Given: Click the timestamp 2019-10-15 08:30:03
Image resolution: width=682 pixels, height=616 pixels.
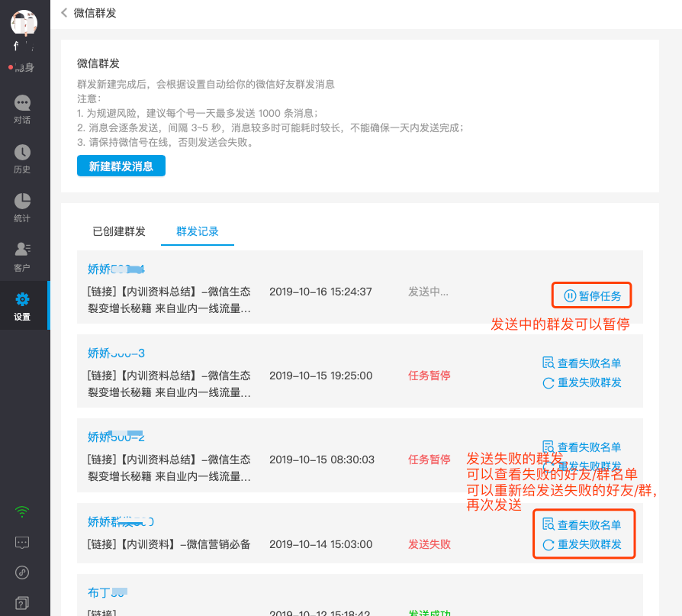Looking at the screenshot, I should [322, 460].
